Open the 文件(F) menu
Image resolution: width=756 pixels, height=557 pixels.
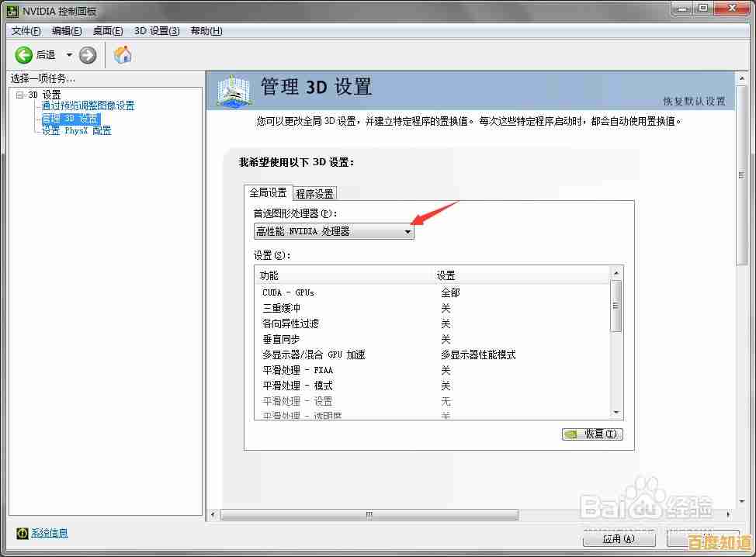pos(25,31)
